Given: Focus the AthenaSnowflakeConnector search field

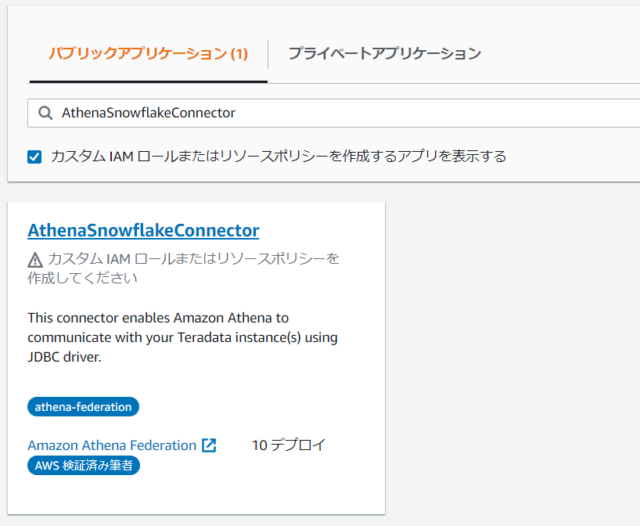Looking at the screenshot, I should [x=334, y=113].
